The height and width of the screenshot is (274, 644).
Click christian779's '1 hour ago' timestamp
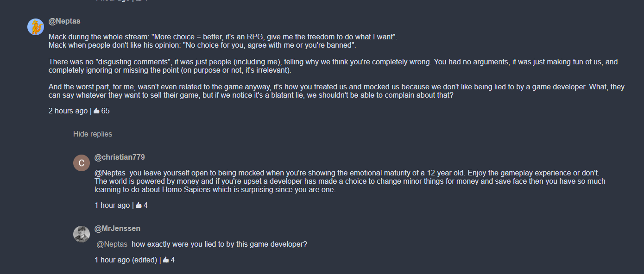click(112, 205)
